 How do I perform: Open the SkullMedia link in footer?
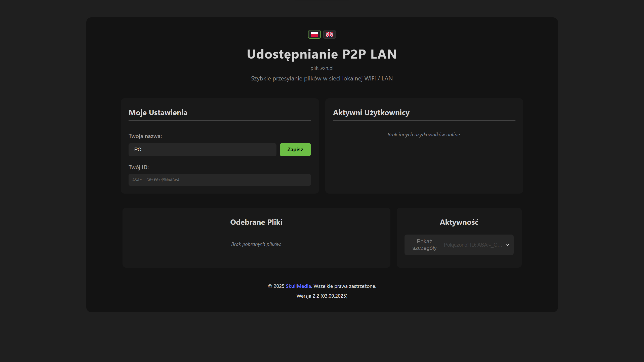tap(298, 286)
